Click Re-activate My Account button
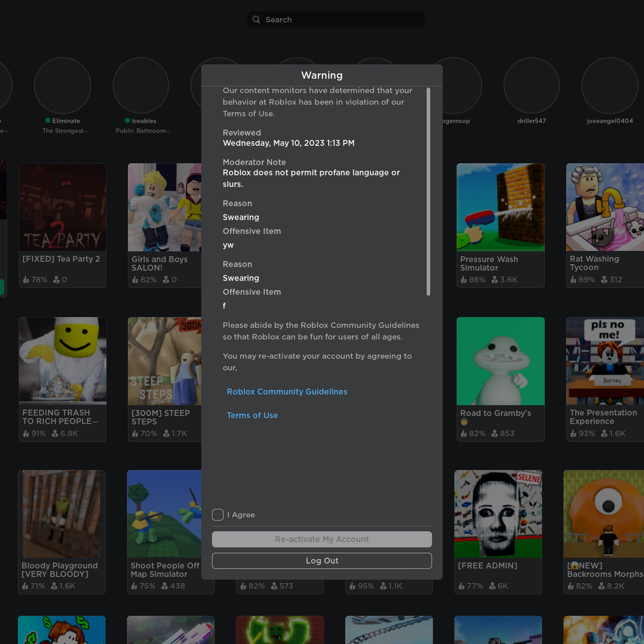This screenshot has width=644, height=644. (322, 539)
